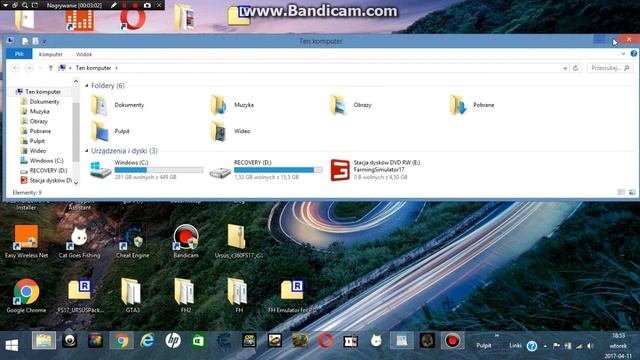
Task: Show hidden tray icons arrow
Action: tap(545, 346)
